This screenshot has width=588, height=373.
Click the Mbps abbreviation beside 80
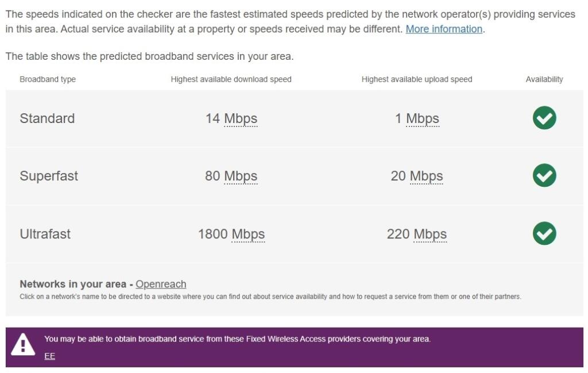point(241,176)
